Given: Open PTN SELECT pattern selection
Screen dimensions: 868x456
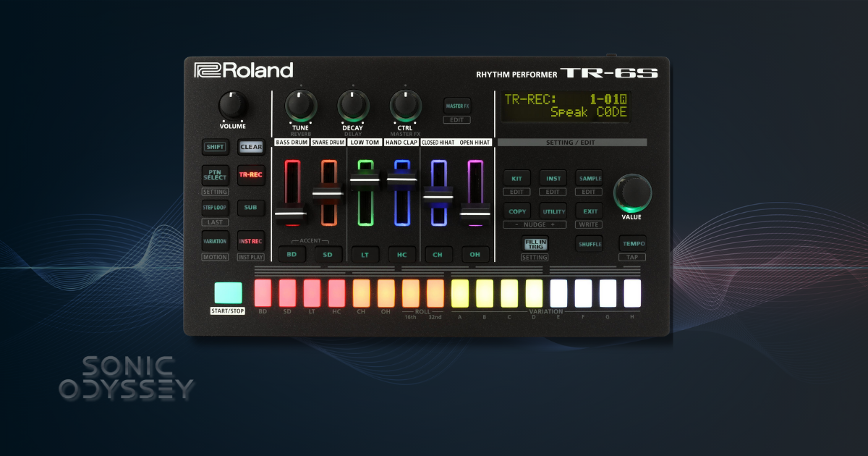Looking at the screenshot, I should 215,175.
